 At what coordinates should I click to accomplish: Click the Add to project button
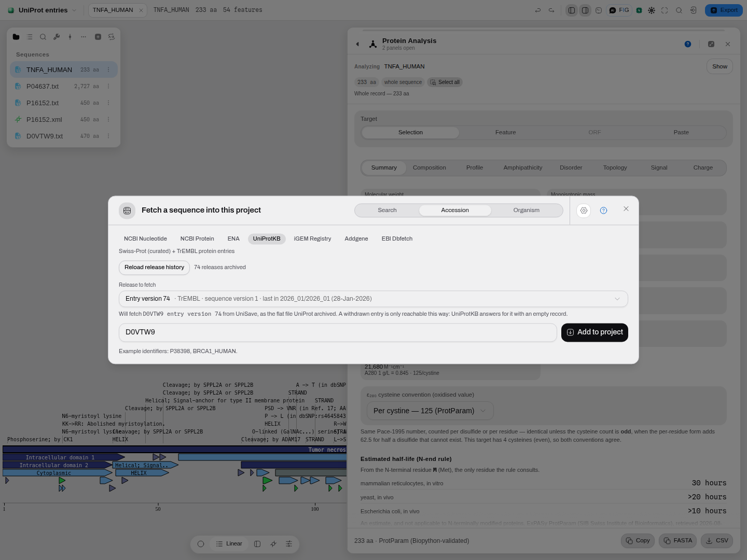tap(594, 332)
